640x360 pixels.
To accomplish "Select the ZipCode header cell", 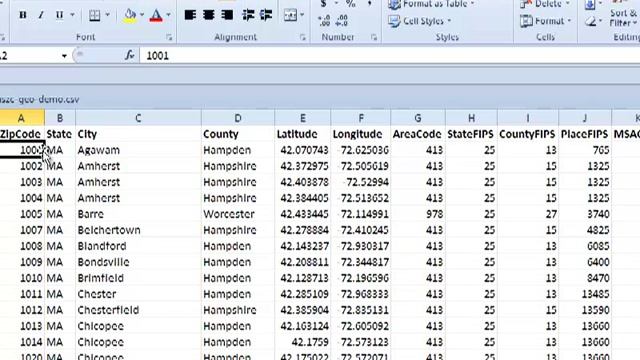I will [22, 134].
